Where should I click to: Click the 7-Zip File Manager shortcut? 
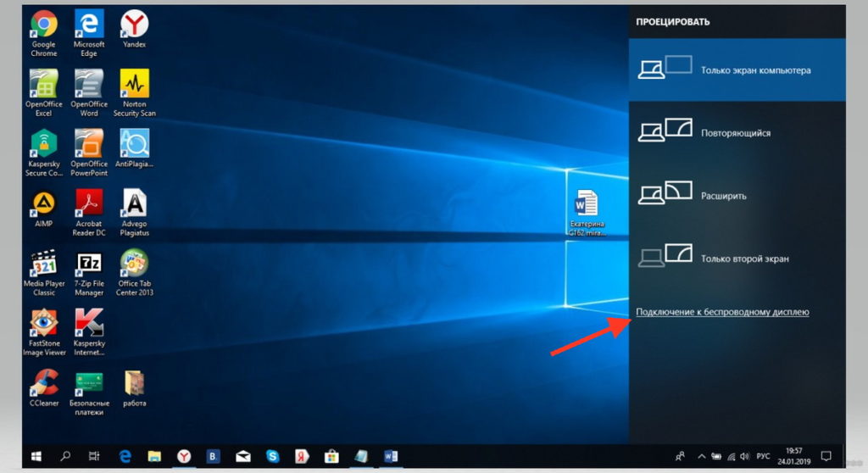click(89, 264)
